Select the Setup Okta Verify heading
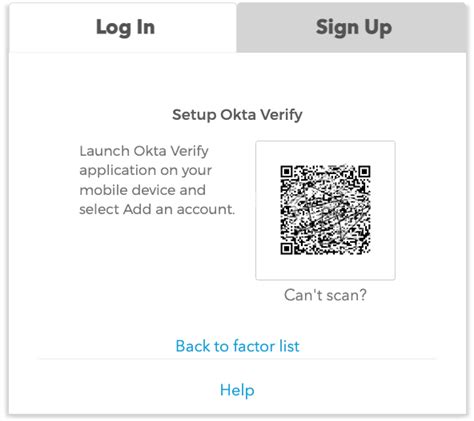The width and height of the screenshot is (474, 421). pos(237,115)
